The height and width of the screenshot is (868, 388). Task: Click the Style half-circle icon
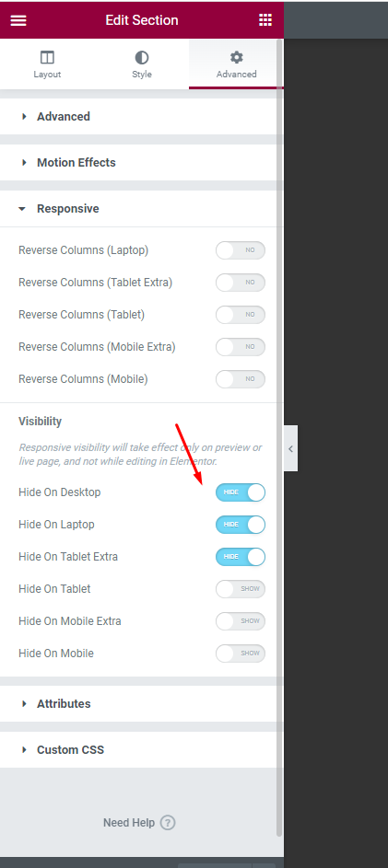[x=142, y=58]
